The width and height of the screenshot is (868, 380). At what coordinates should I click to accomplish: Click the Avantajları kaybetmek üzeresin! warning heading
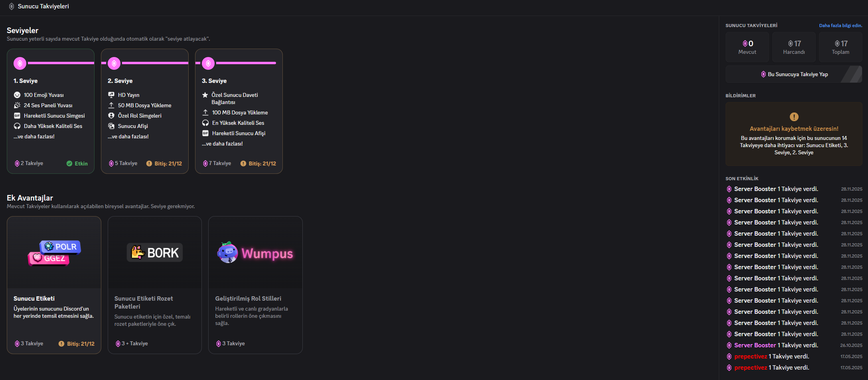click(794, 129)
